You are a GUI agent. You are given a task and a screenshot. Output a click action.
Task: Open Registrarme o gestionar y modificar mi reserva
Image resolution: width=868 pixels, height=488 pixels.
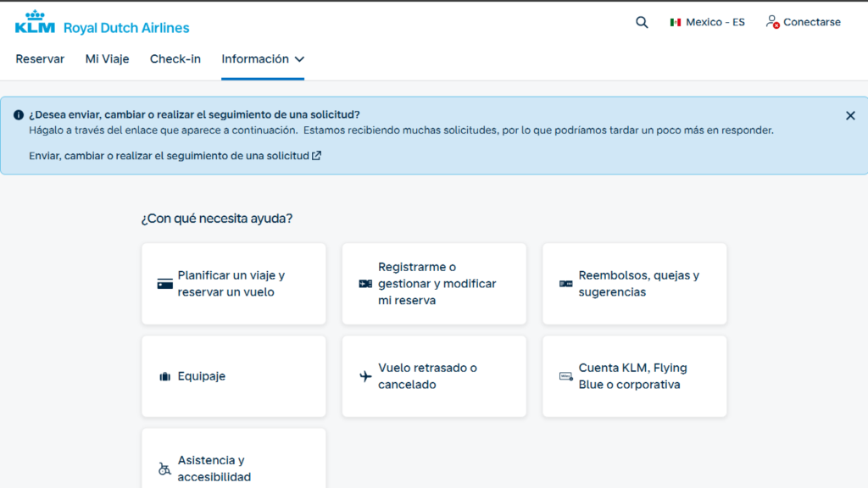434,284
